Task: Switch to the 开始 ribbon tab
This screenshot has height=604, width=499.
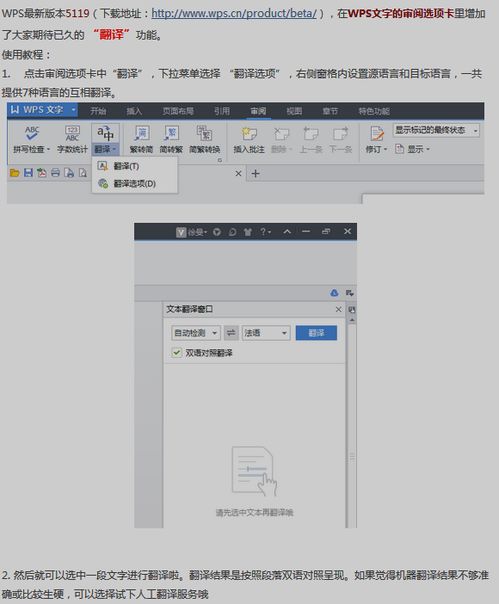Action: click(x=98, y=111)
